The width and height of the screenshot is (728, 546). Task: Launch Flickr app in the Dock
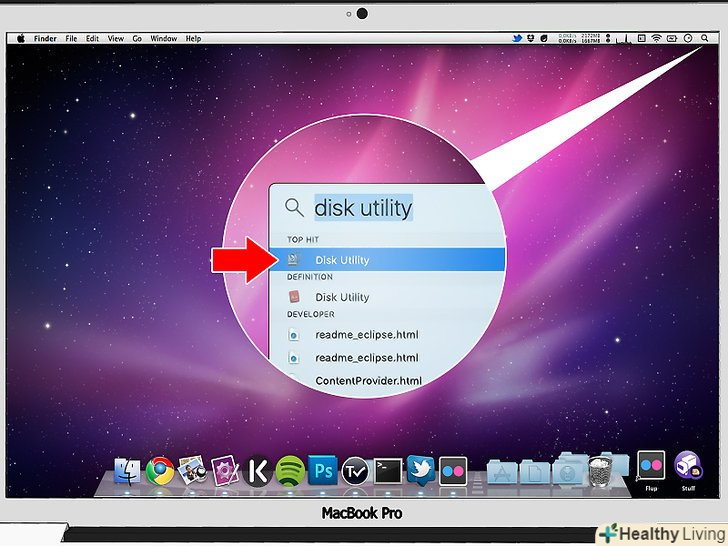click(453, 471)
